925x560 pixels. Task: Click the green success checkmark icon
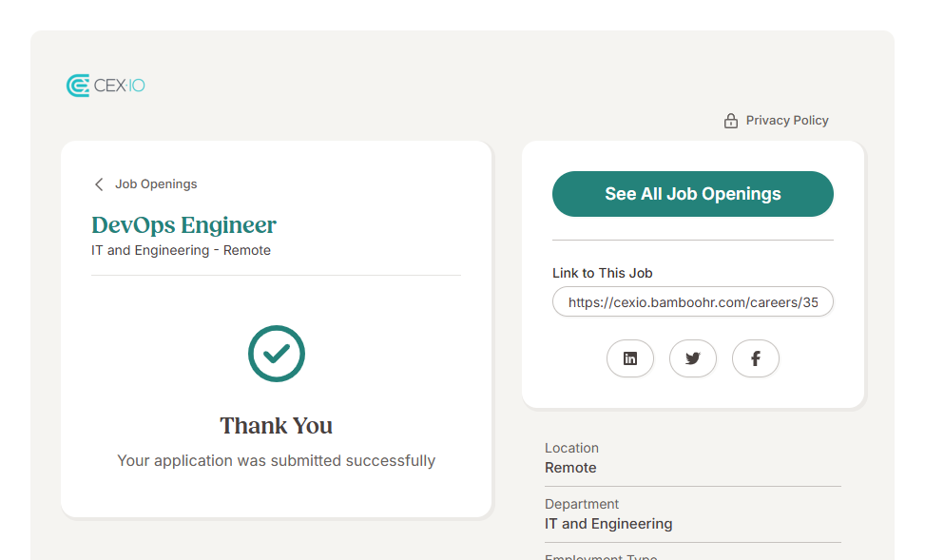click(x=276, y=354)
